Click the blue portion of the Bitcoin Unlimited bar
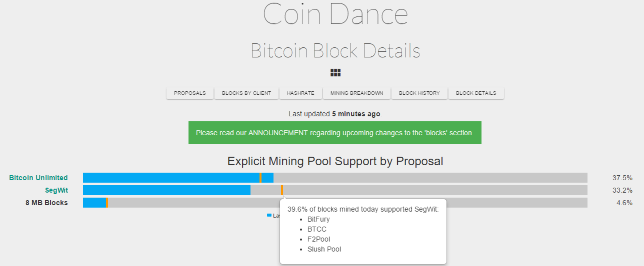 (x=178, y=178)
